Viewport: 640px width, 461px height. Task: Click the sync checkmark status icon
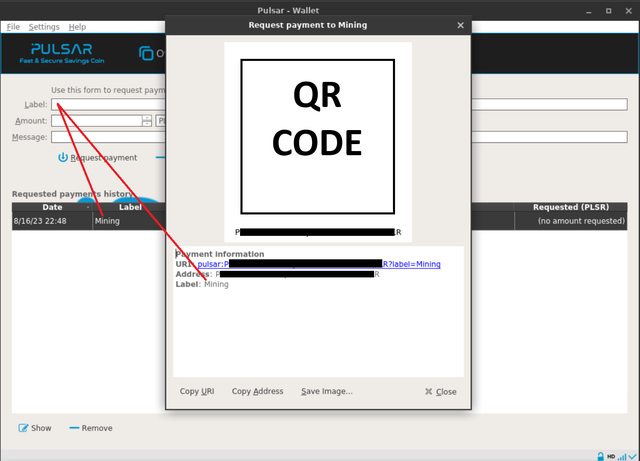tap(633, 457)
